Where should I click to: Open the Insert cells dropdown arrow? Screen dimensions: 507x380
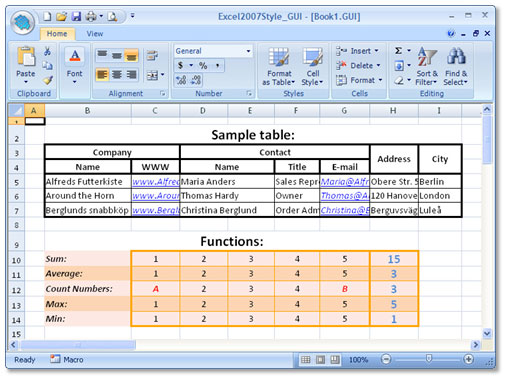[x=376, y=51]
